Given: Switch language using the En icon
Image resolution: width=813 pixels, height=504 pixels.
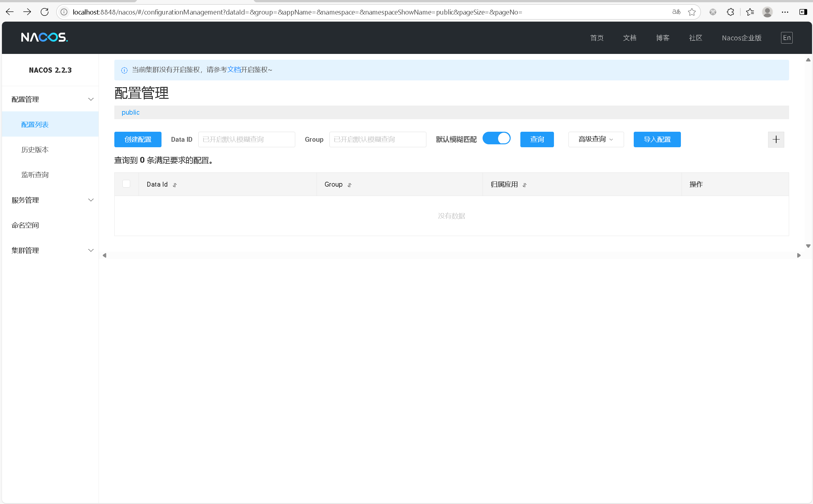Looking at the screenshot, I should pos(786,38).
